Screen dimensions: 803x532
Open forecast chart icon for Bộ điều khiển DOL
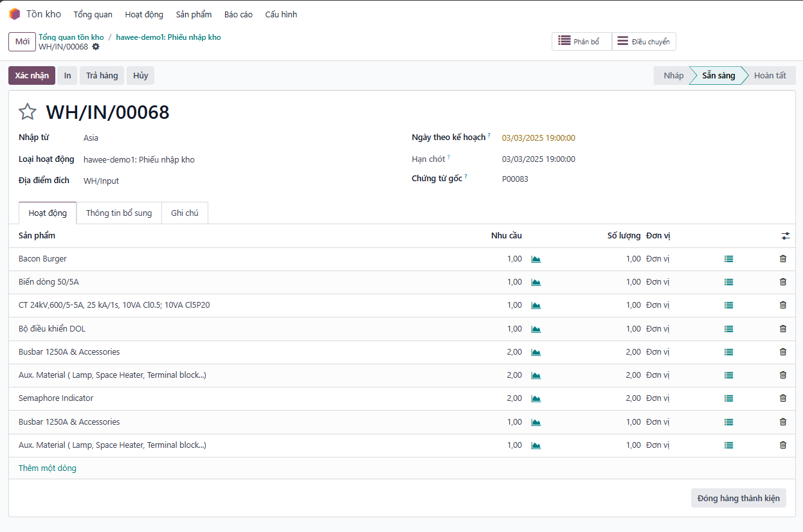pyautogui.click(x=536, y=329)
